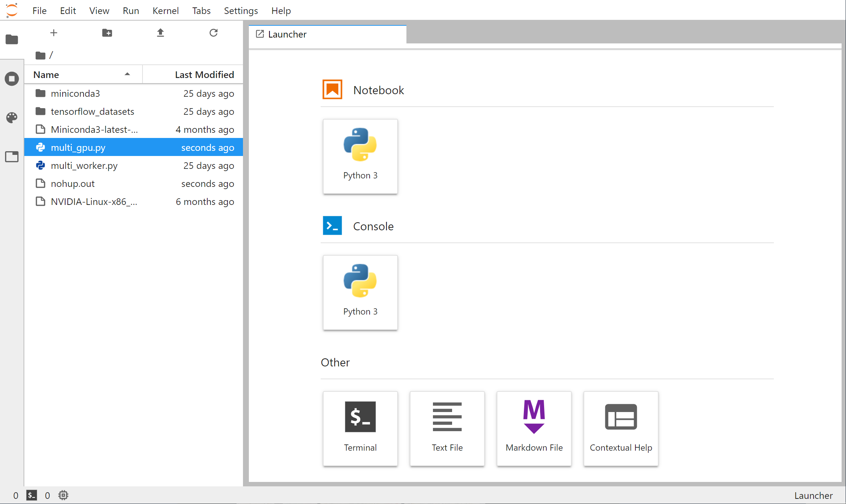Select the tensorflow_datasets folder
Viewport: 846px width, 504px height.
(134, 111)
